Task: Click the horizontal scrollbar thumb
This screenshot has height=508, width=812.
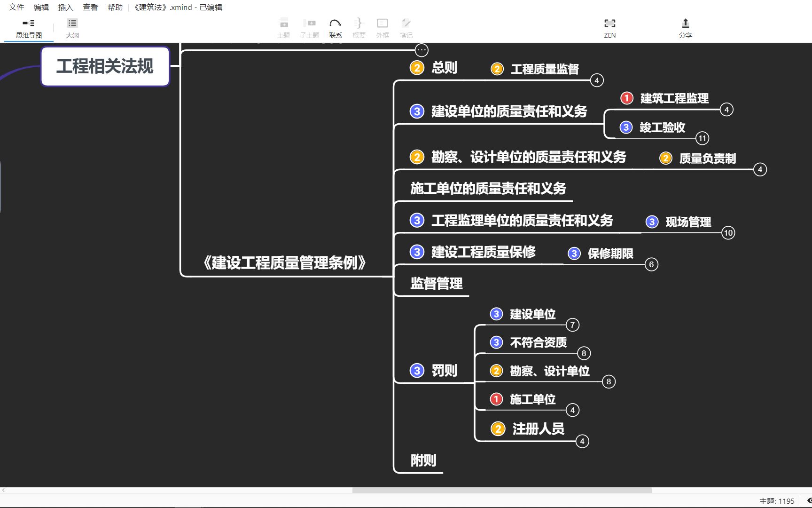Action: [502, 490]
